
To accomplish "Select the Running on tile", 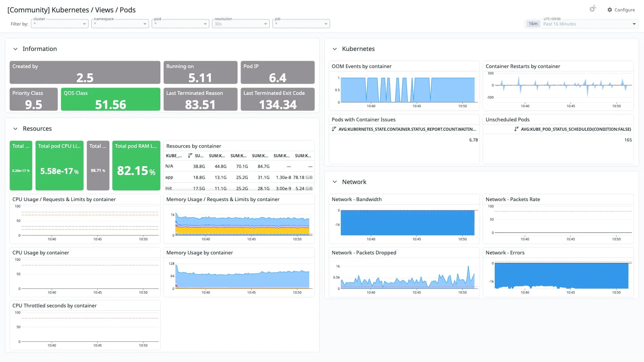I will pyautogui.click(x=201, y=72).
